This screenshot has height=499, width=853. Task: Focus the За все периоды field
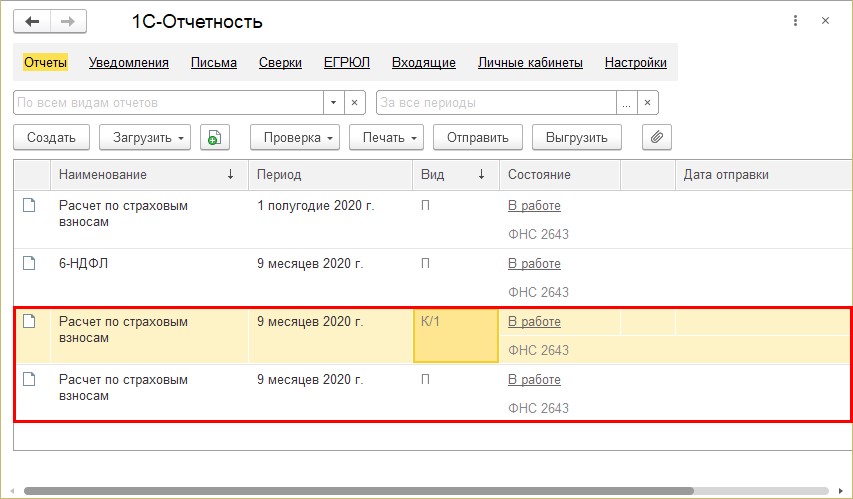click(496, 102)
